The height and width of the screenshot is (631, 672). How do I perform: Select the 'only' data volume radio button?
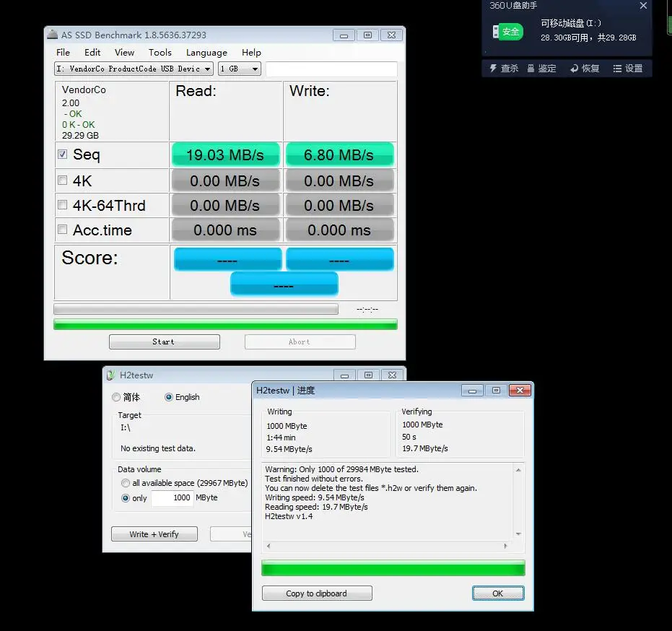[x=126, y=498]
